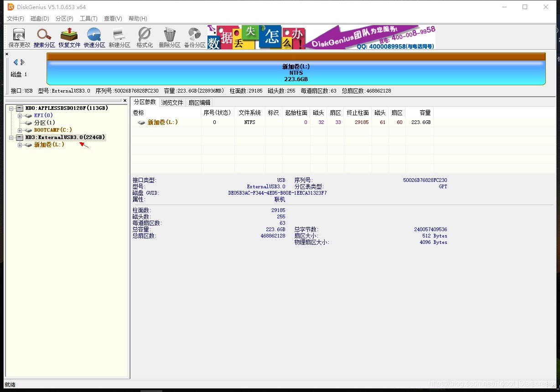The image size is (560, 392).
Task: Click the HD3 ExternalUSB3.0 disk icon
Action: 20,137
